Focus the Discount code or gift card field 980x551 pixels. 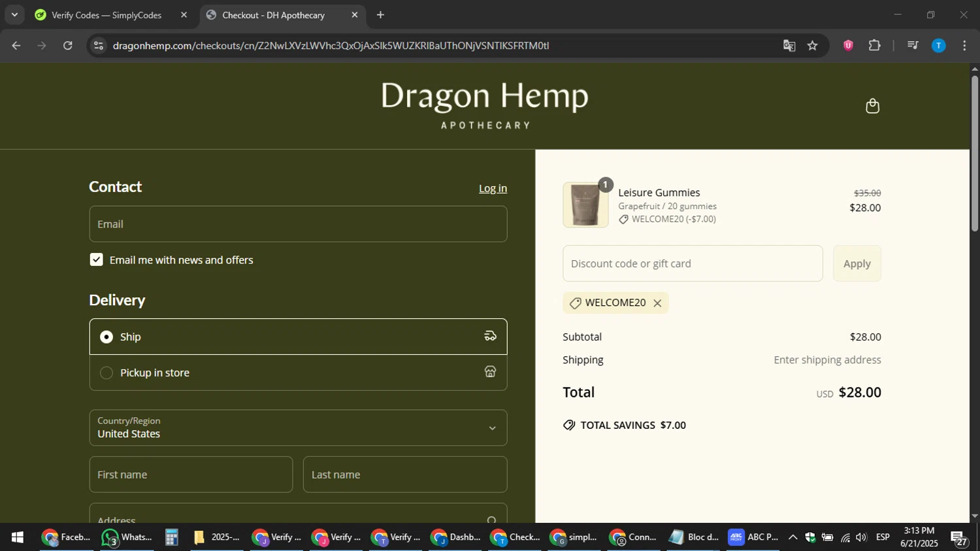pyautogui.click(x=693, y=263)
